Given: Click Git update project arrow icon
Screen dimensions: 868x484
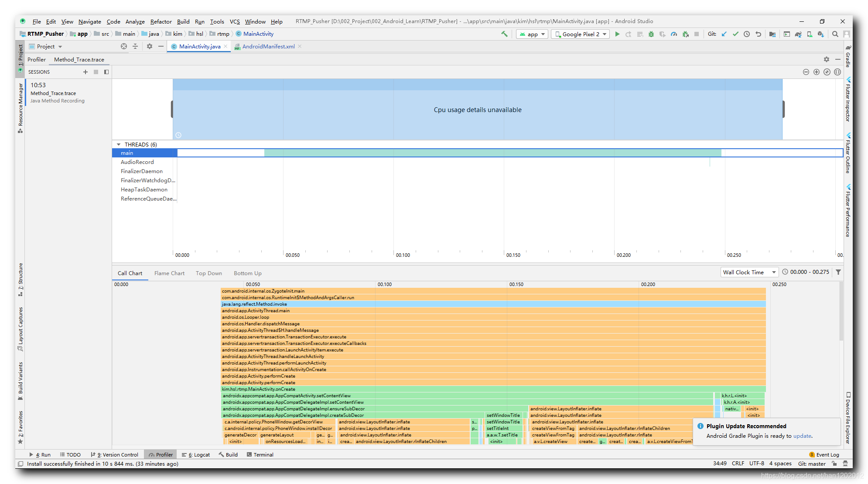Looking at the screenshot, I should point(724,34).
